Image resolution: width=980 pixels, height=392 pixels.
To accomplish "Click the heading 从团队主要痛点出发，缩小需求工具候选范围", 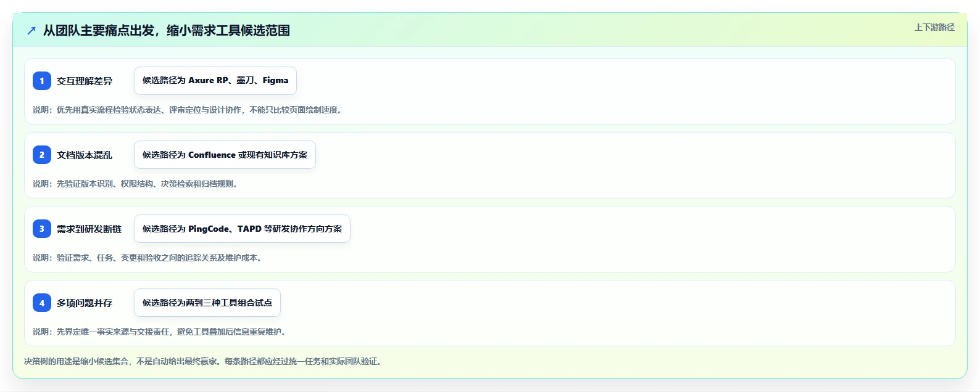I will [167, 30].
